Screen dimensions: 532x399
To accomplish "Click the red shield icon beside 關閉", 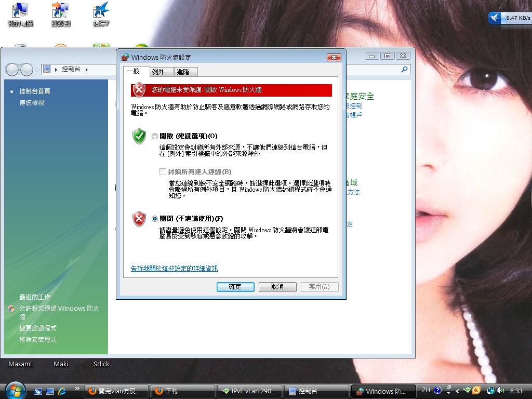I will [x=139, y=219].
